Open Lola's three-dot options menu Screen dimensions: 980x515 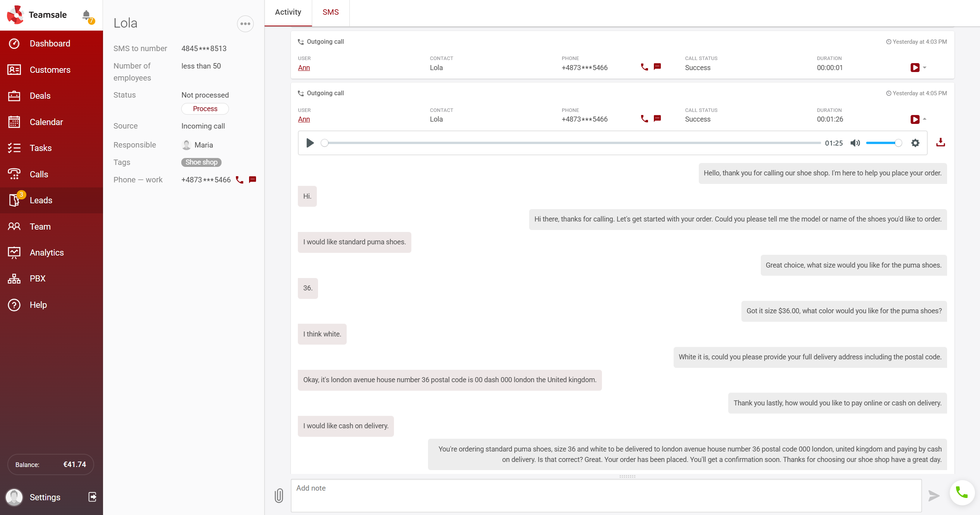pos(245,24)
